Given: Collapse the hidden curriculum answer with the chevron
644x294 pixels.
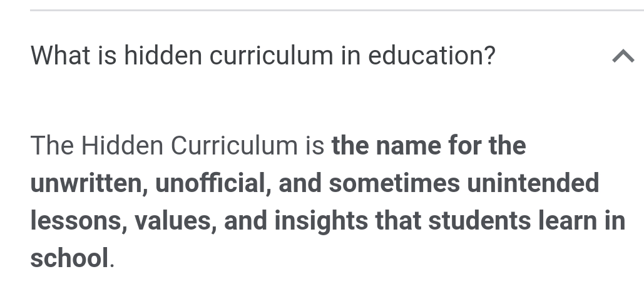Looking at the screenshot, I should pyautogui.click(x=623, y=56).
